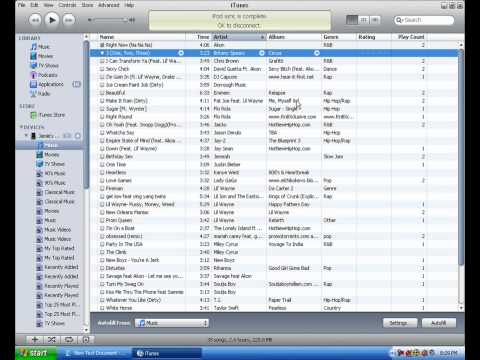The height and width of the screenshot is (360, 480).
Task: Toggle checkbox for White Horse
Action: 102,308
